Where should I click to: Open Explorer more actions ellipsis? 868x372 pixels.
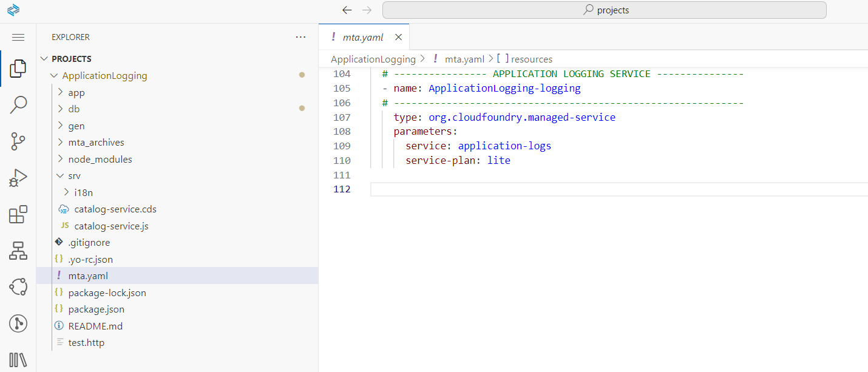click(x=300, y=37)
